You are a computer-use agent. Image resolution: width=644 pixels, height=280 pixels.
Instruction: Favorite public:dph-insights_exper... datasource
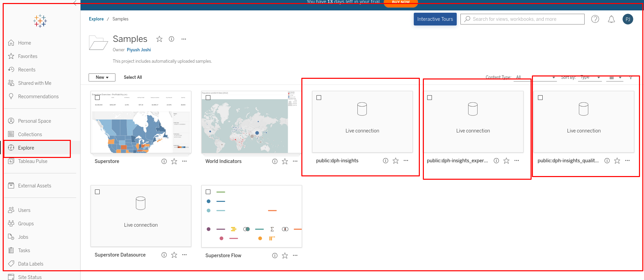coord(506,161)
